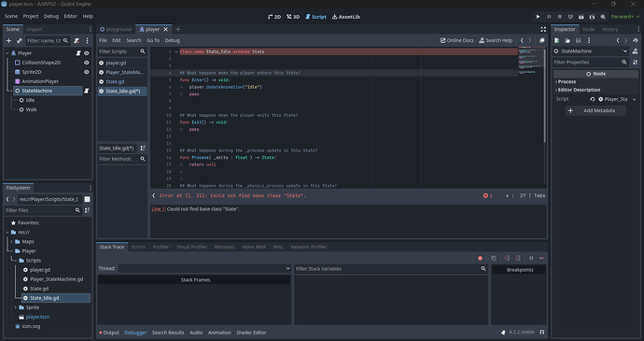Copy the debugger error
Image resolution: width=644 pixels, height=341 pixels.
(x=494, y=258)
